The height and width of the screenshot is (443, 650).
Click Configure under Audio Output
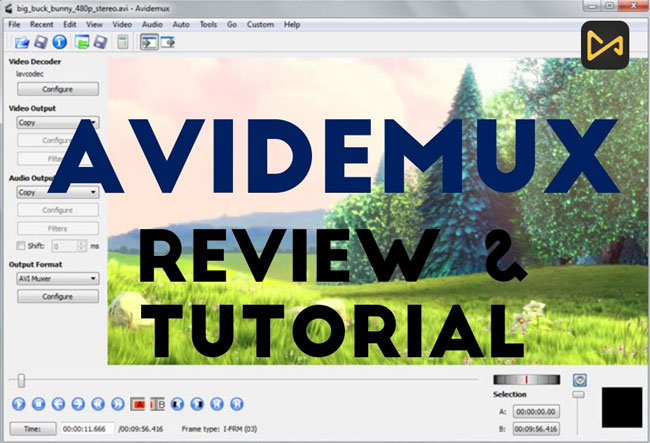[x=58, y=210]
